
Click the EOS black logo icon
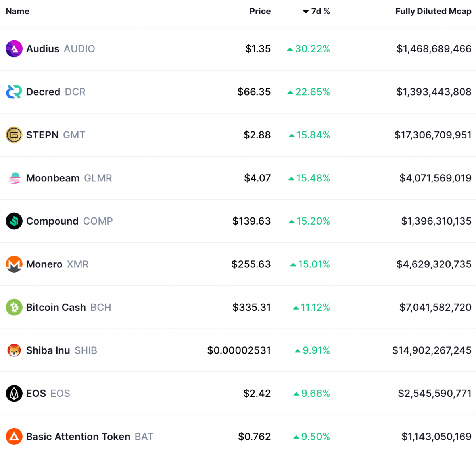14,393
